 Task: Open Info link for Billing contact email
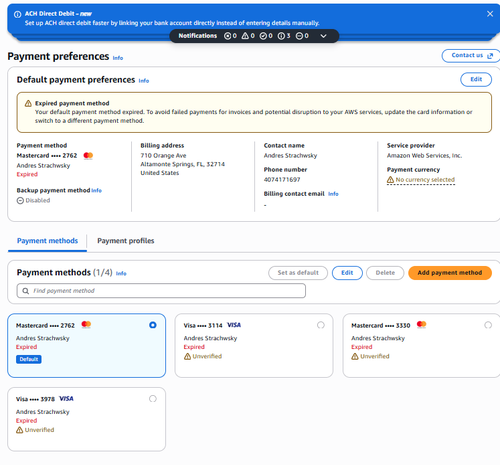pyautogui.click(x=333, y=194)
